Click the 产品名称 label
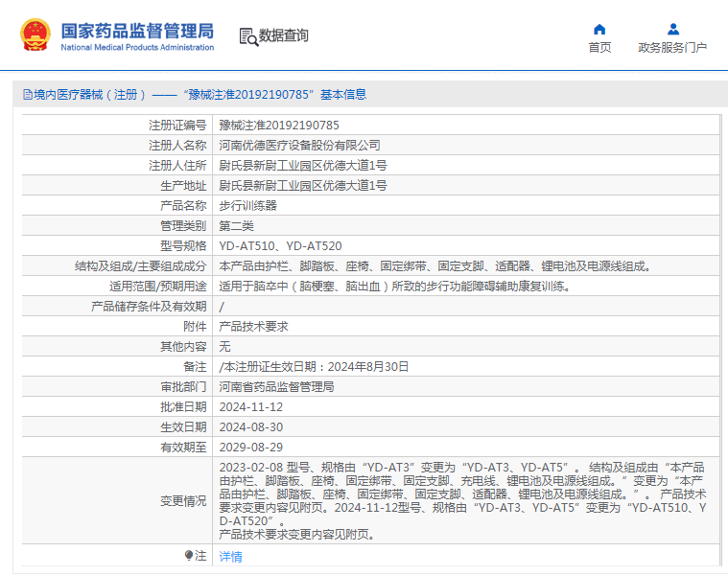 point(183,205)
